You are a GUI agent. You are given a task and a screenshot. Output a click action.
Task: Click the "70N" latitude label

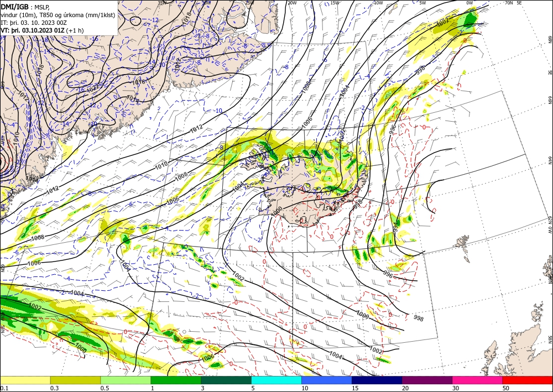(509, 3)
